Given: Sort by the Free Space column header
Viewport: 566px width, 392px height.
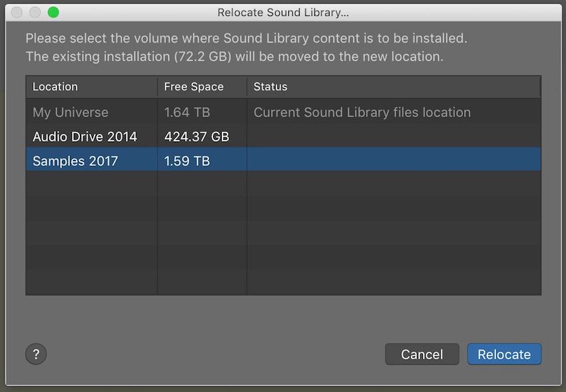Looking at the screenshot, I should pos(202,87).
